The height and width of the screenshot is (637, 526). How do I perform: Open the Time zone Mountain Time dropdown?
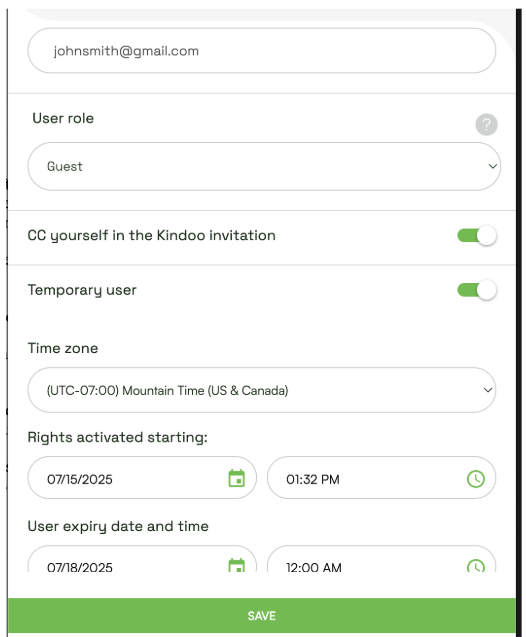coord(262,390)
